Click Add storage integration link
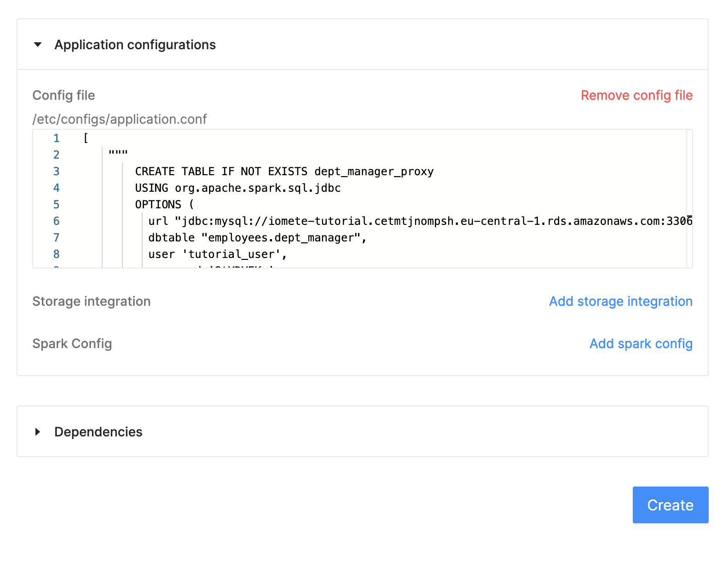 click(x=621, y=301)
